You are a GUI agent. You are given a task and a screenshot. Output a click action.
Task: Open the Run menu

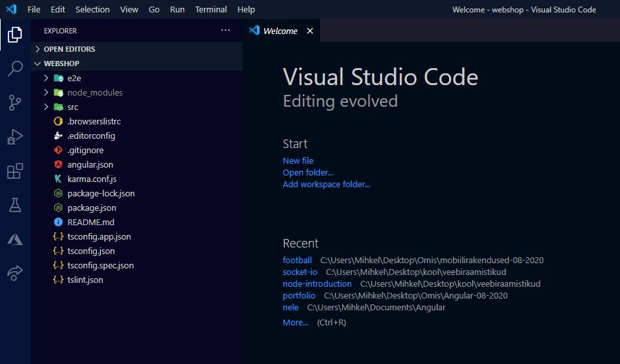(178, 9)
